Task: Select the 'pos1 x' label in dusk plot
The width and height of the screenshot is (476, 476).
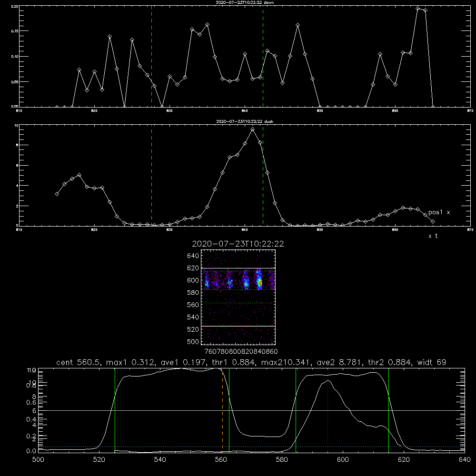Action: pyautogui.click(x=439, y=212)
